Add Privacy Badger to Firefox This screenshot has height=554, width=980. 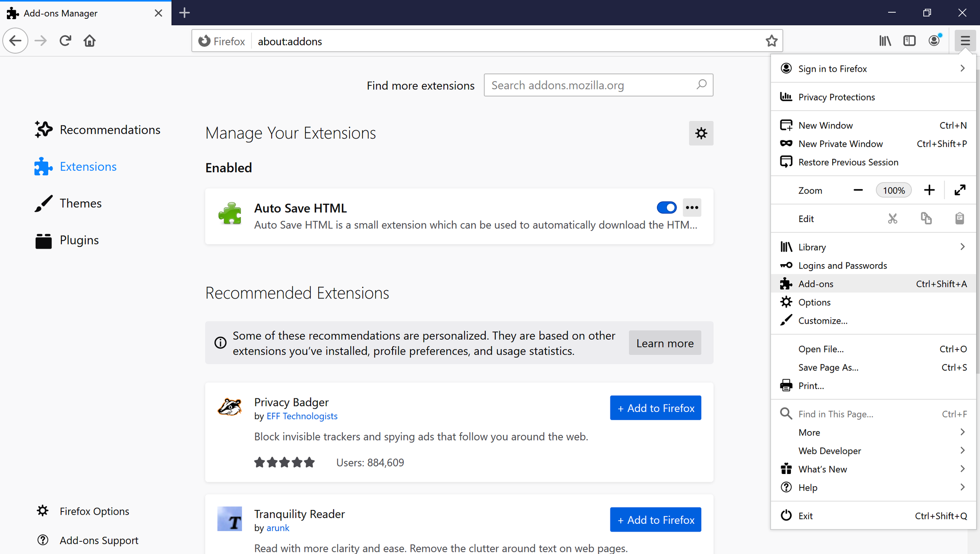point(655,408)
